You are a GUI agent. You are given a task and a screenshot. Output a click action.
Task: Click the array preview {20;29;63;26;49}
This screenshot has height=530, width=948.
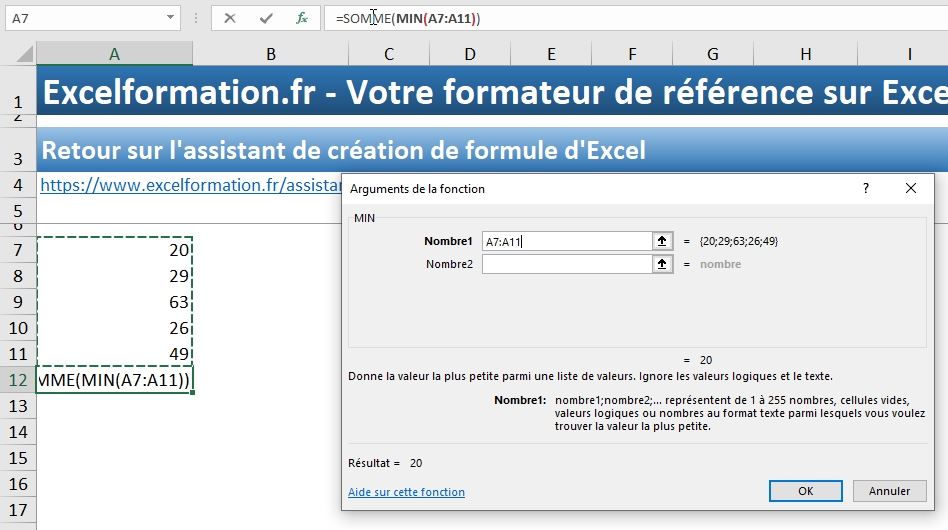[738, 241]
